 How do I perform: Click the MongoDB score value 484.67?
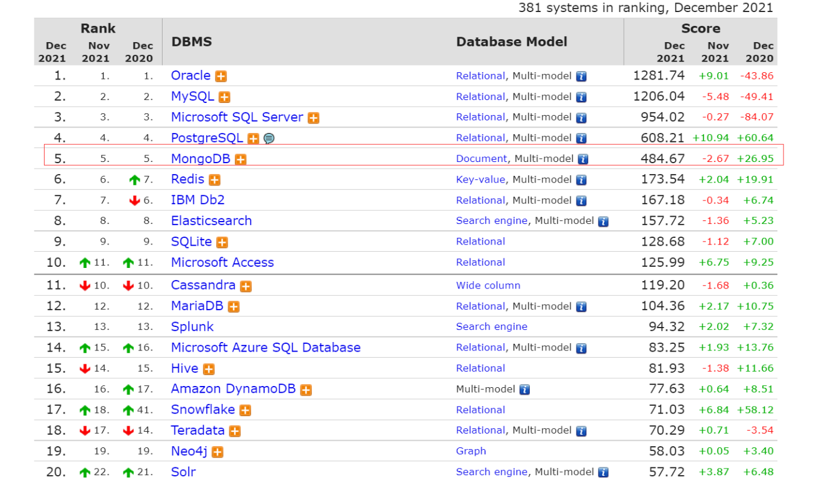click(662, 158)
